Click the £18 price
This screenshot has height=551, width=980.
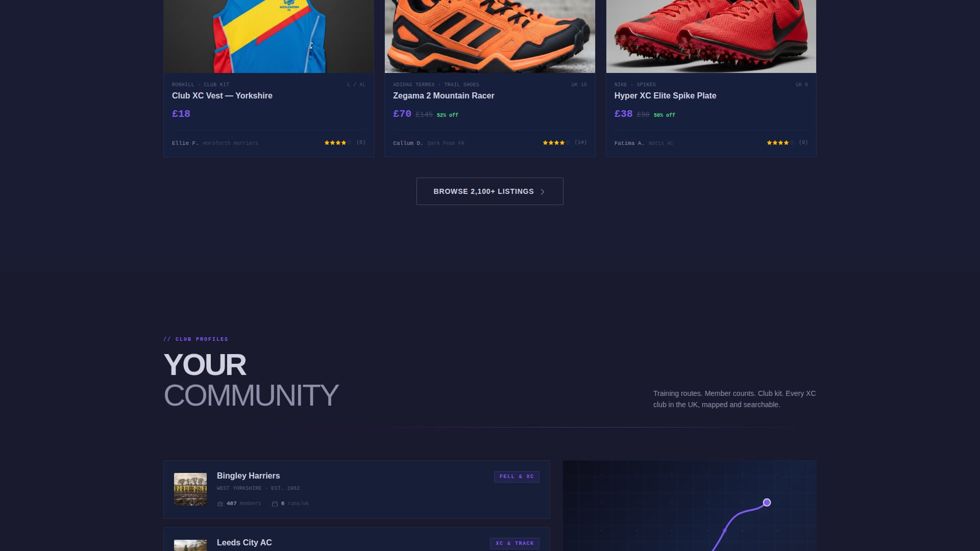pos(181,114)
